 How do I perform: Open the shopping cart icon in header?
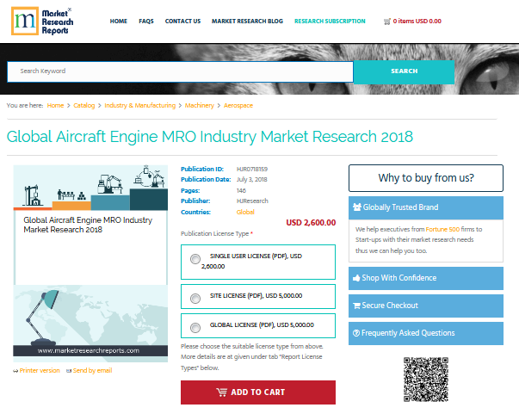(x=387, y=22)
